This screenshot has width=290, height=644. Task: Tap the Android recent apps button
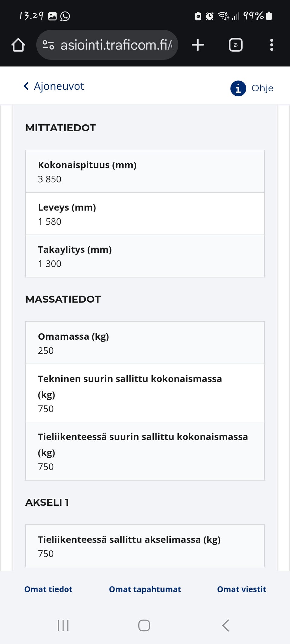(x=63, y=625)
